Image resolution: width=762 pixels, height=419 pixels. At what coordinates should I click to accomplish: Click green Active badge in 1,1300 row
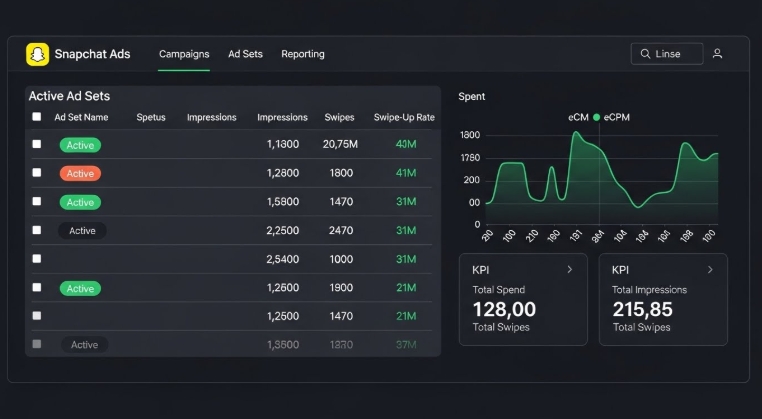click(80, 145)
